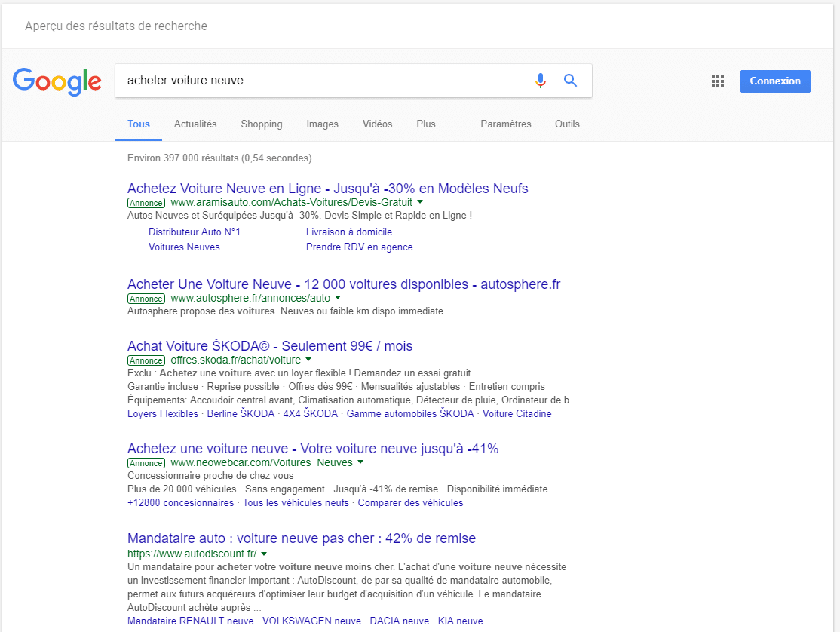Click the Annonce badge on the skoda ad
The width and height of the screenshot is (840, 632).
[x=146, y=360]
